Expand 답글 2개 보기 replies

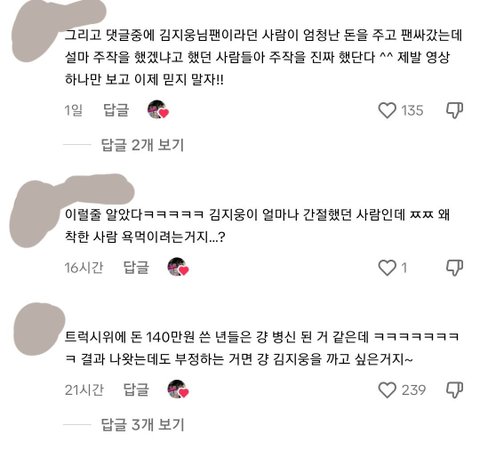point(142,145)
